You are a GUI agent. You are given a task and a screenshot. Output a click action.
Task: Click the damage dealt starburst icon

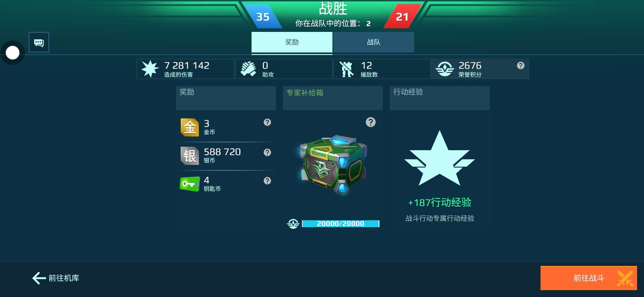coord(150,69)
